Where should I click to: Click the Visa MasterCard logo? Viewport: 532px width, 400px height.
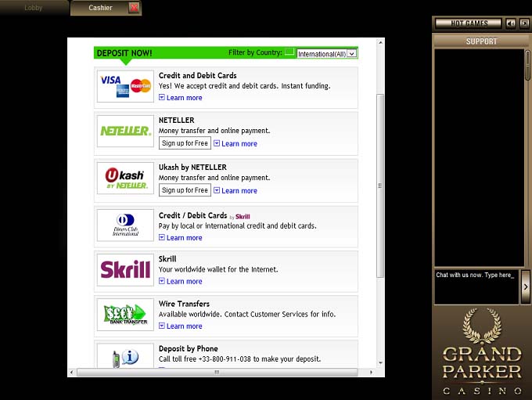point(125,86)
